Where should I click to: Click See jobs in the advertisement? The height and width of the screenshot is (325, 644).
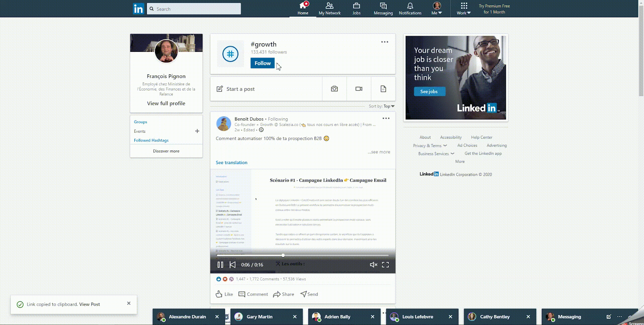pos(429,92)
